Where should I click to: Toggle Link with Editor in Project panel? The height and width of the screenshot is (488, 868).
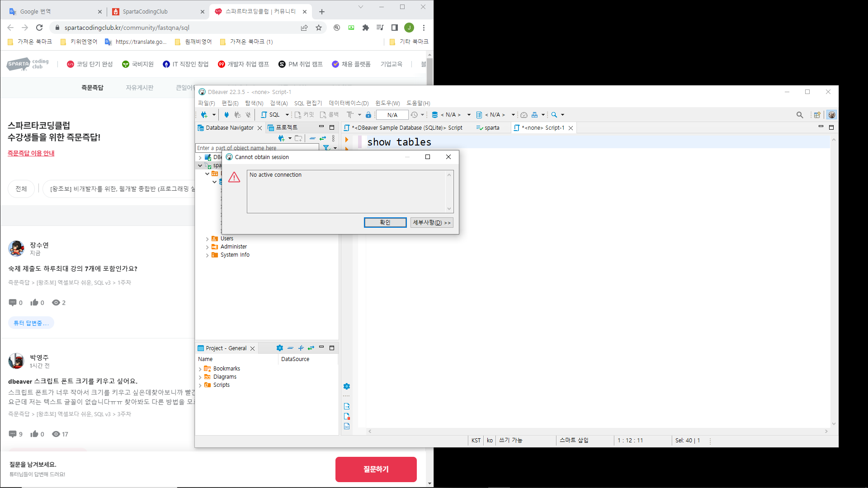pyautogui.click(x=311, y=348)
